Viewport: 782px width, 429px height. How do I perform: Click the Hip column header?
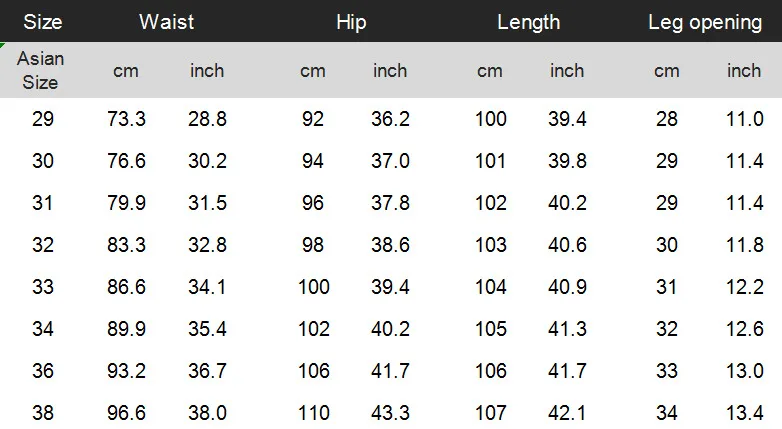pos(351,22)
